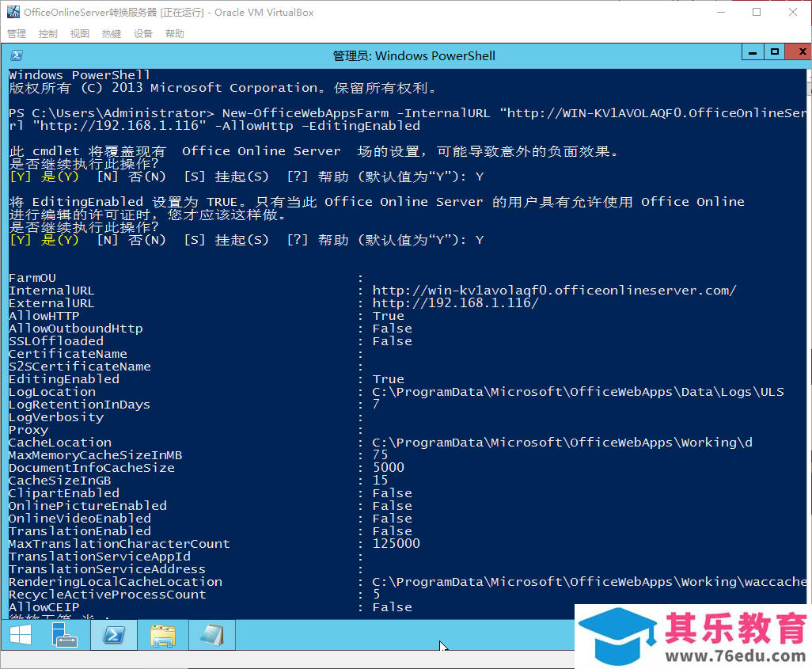The width and height of the screenshot is (812, 669).
Task: Click the DocumentInfoCacheSize value 5000
Action: [389, 468]
